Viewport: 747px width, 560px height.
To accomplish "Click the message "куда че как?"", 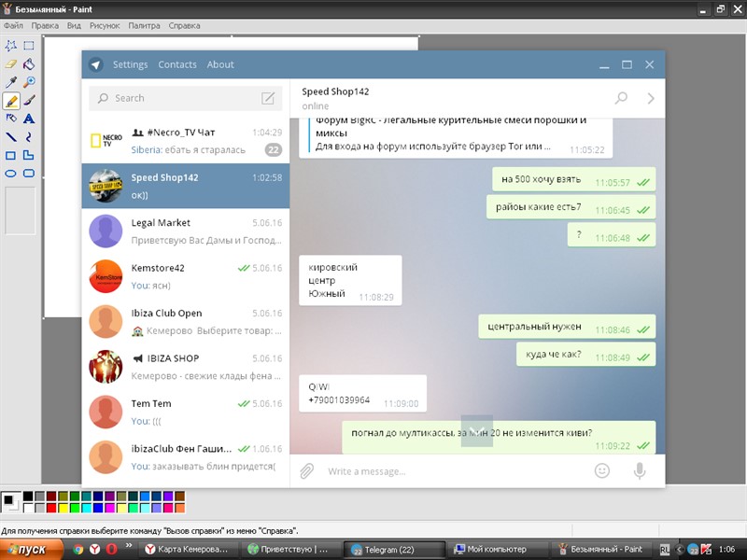I will point(586,355).
